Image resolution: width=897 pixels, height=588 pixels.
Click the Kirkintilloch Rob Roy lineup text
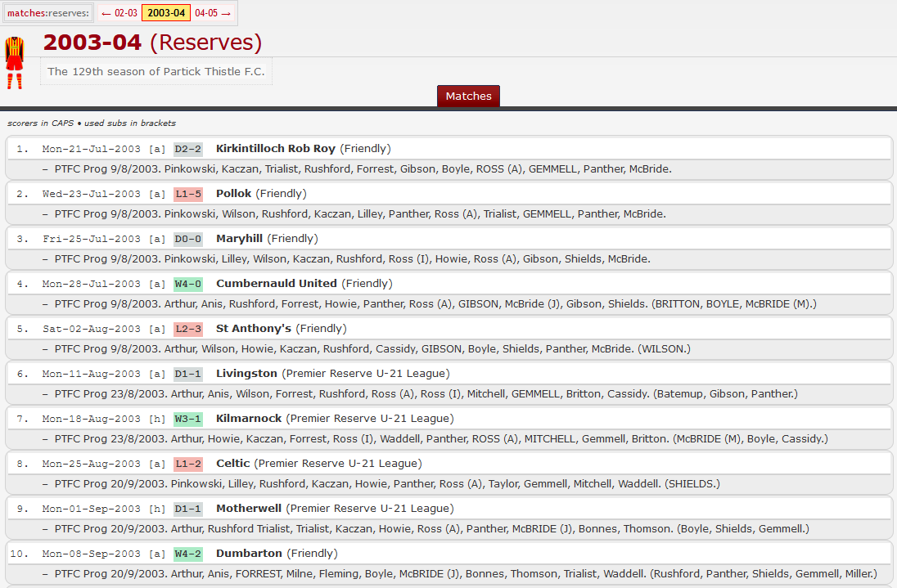tap(363, 169)
